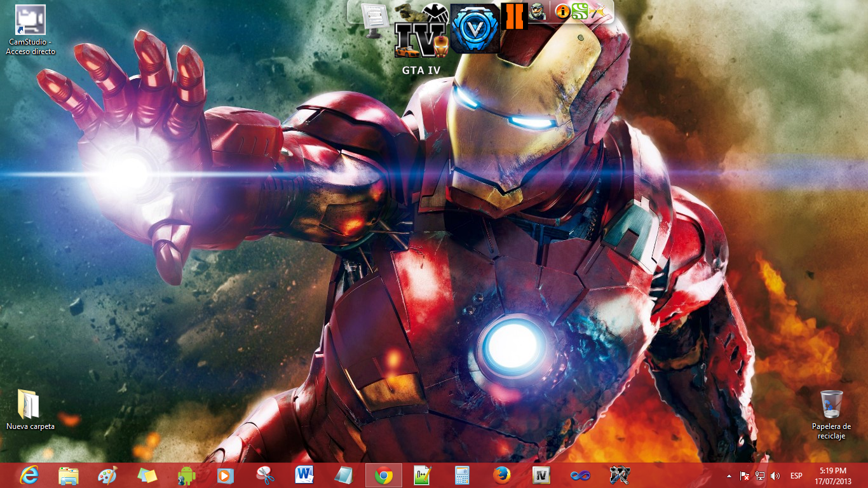868x488 pixels.
Task: Click the network status tray icon
Action: pyautogui.click(x=760, y=475)
